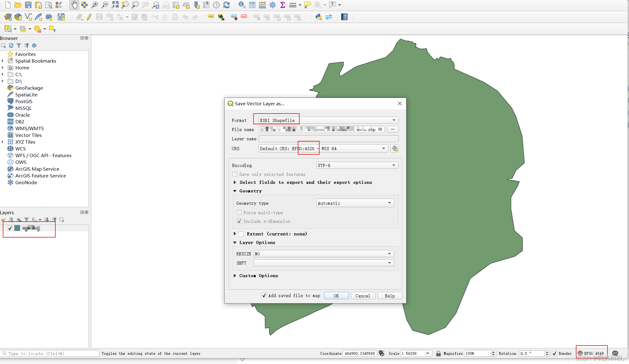Select Fields to export expander arrow
629x364 pixels.
pos(235,182)
